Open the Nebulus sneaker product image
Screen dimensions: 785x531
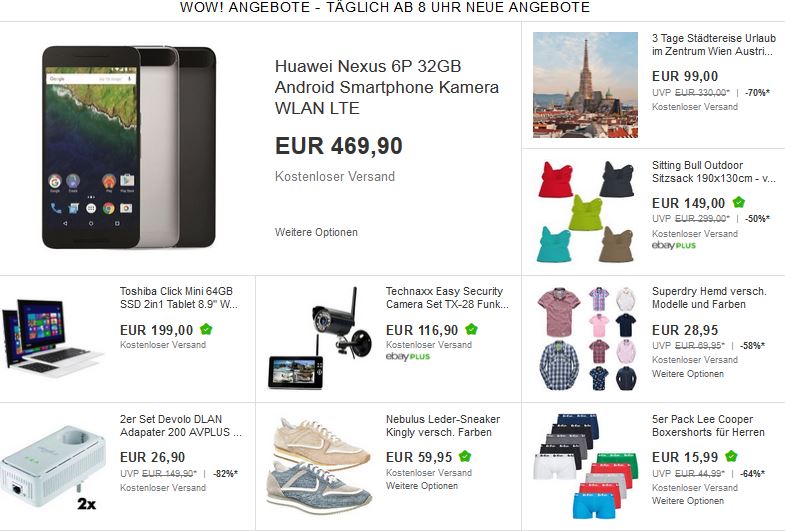[319, 465]
